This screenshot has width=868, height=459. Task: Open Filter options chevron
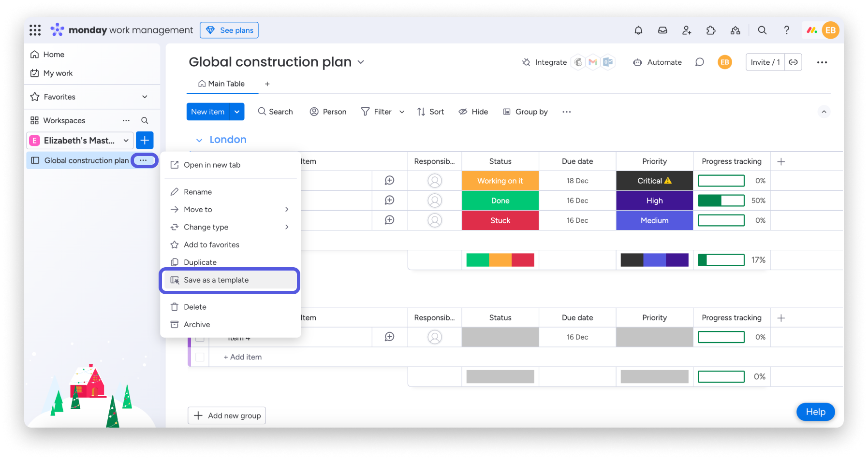[x=402, y=112]
